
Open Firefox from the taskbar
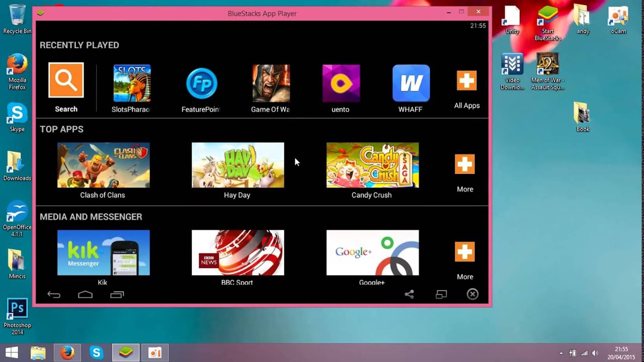[67, 353]
